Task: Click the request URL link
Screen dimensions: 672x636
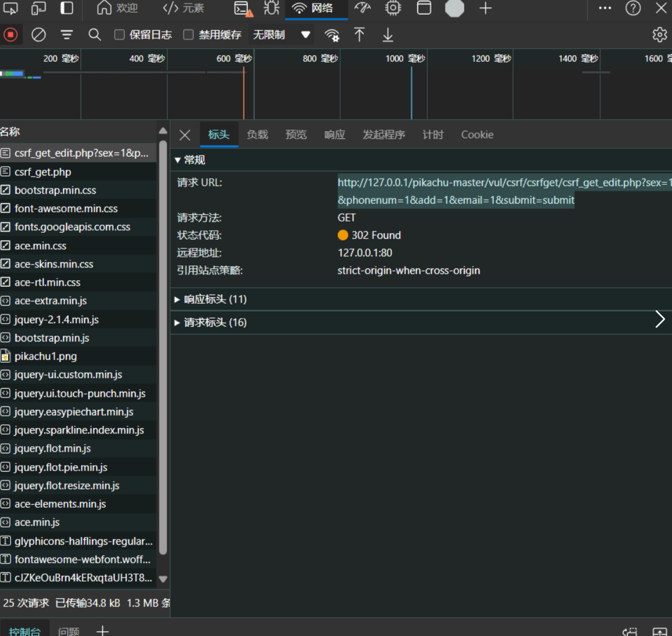Action: pos(503,183)
